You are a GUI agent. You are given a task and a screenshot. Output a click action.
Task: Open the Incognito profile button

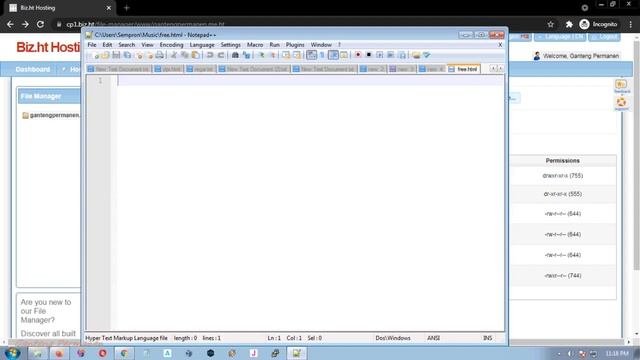click(598, 24)
